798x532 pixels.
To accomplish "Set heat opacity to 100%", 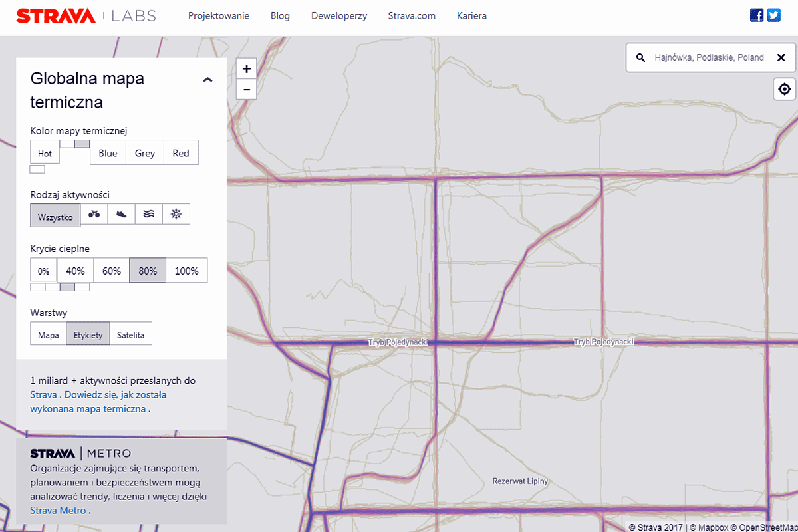I will click(186, 271).
